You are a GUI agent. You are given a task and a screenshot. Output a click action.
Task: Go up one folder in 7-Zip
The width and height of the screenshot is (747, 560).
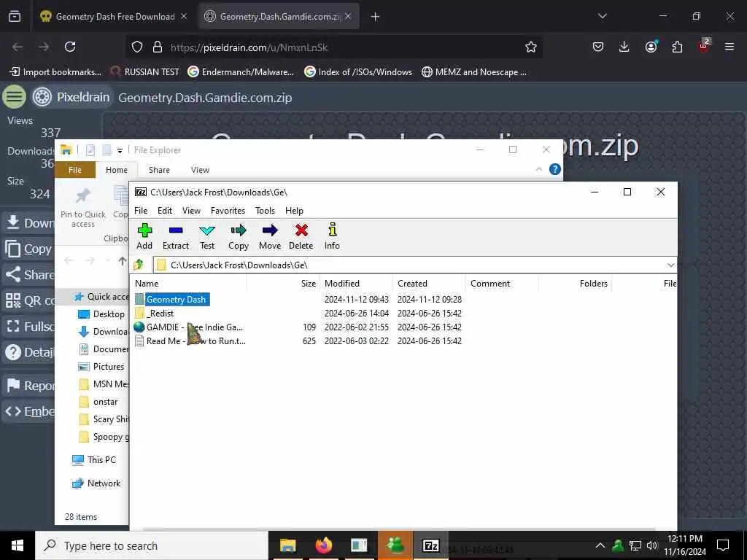click(x=139, y=265)
